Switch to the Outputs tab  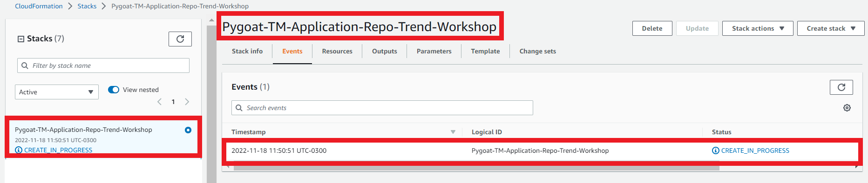tap(385, 51)
